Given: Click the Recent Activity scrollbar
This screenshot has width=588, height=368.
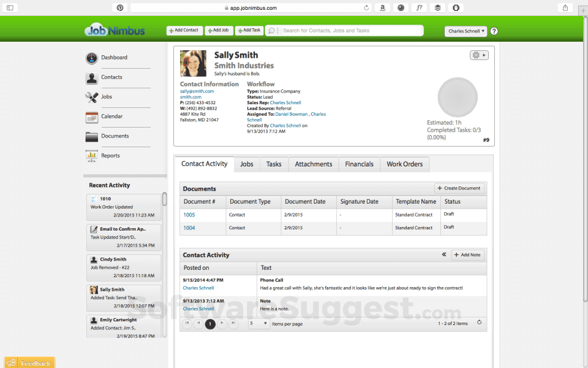Looking at the screenshot, I should coord(164,199).
